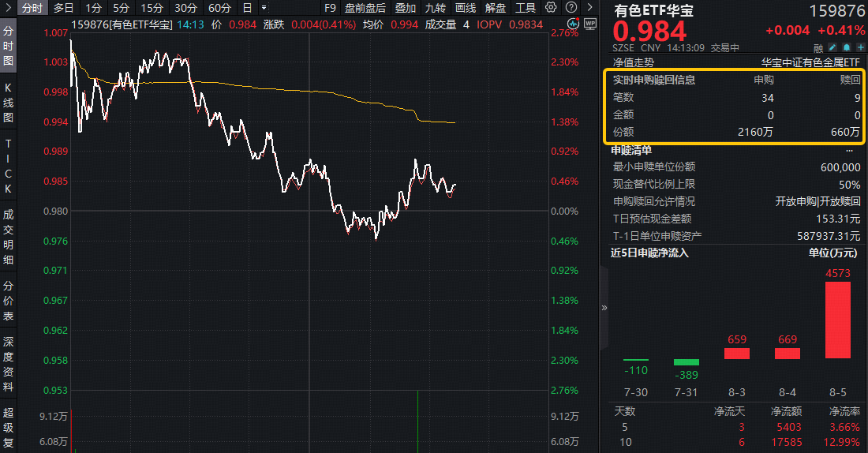Select the 30分 period
Image resolution: width=868 pixels, height=453 pixels.
tap(185, 8)
